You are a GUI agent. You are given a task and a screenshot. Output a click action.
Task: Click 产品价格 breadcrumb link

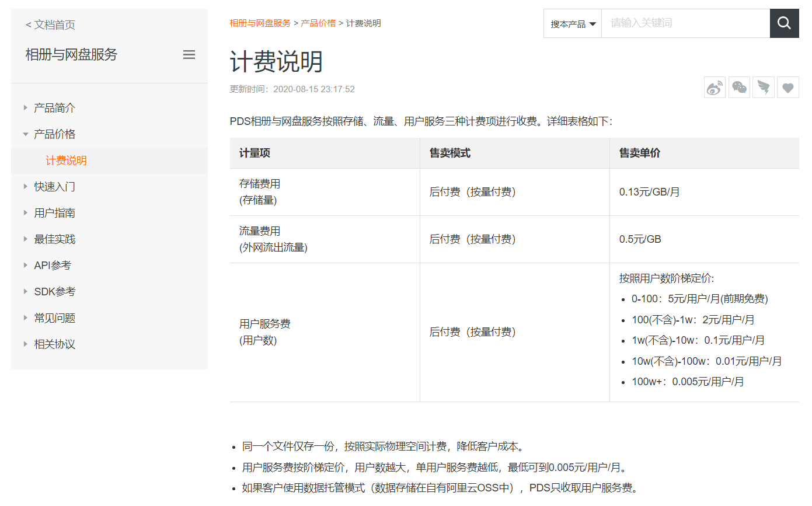click(x=318, y=23)
